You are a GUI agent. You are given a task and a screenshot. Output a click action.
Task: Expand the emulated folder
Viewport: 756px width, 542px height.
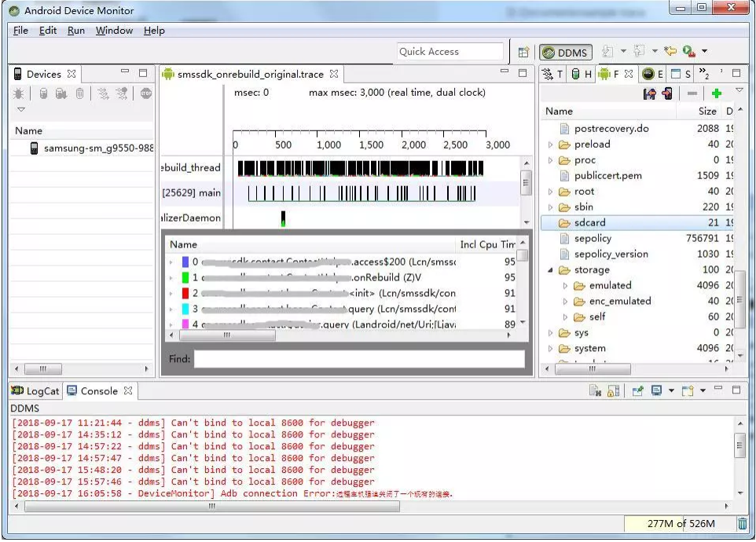pos(565,286)
